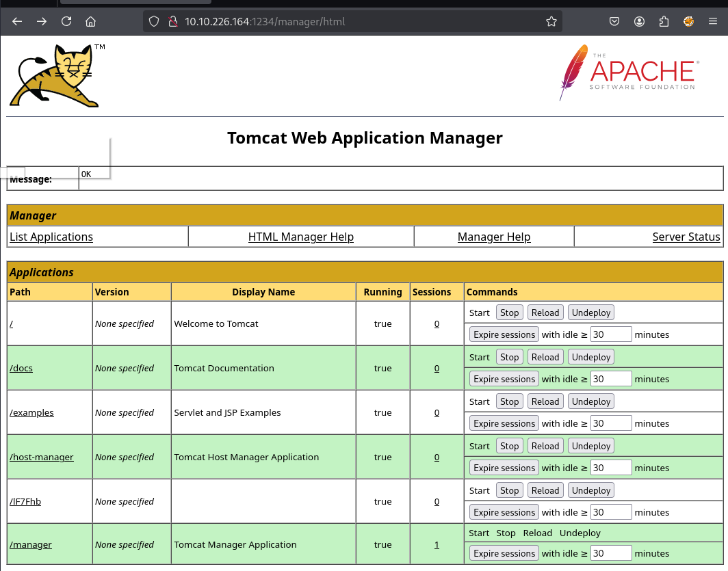The width and height of the screenshot is (728, 571).
Task: Edit idle minutes field for root / app
Action: pyautogui.click(x=611, y=334)
